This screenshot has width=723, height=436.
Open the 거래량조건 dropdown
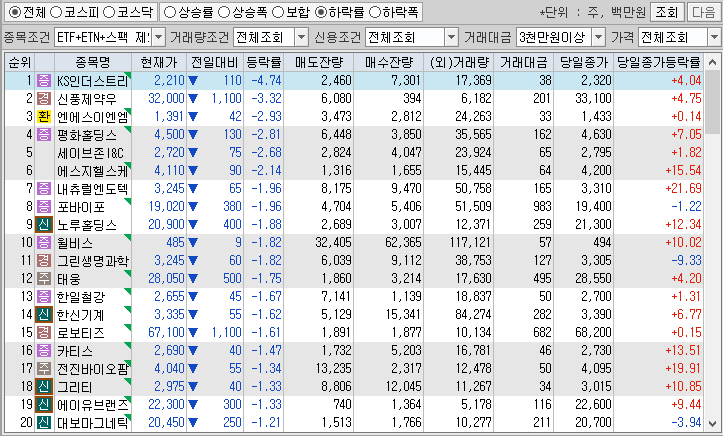[302, 37]
